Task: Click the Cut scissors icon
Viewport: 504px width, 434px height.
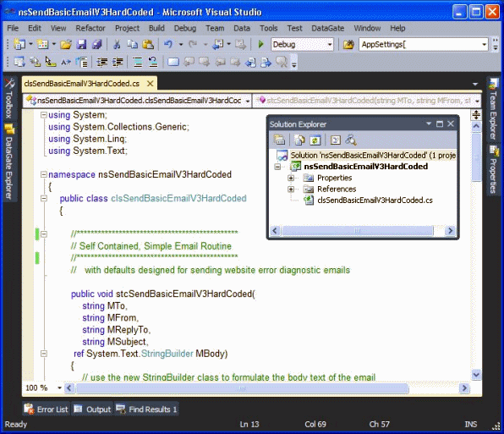Action: point(117,44)
